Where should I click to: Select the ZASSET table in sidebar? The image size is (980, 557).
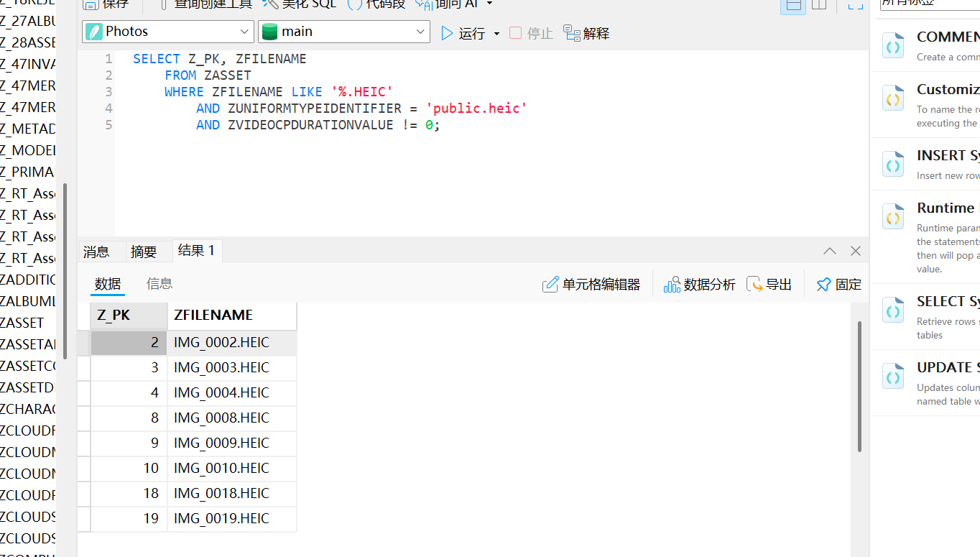[22, 323]
